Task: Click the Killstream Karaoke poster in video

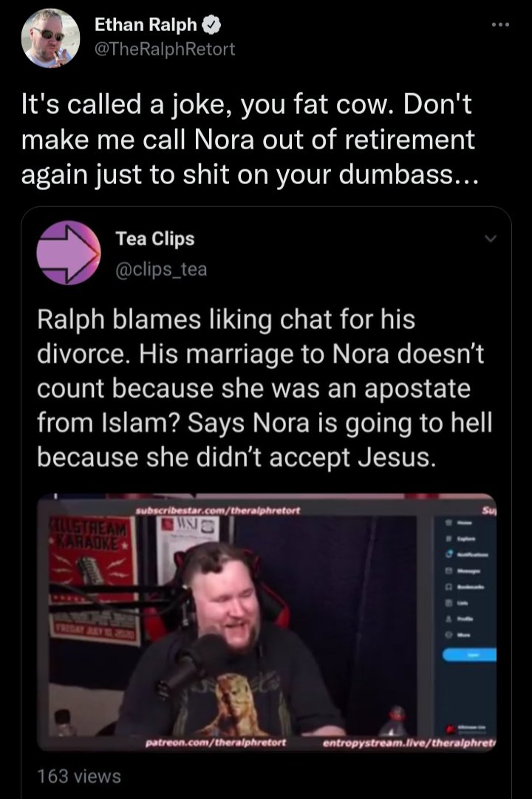Action: [93, 582]
